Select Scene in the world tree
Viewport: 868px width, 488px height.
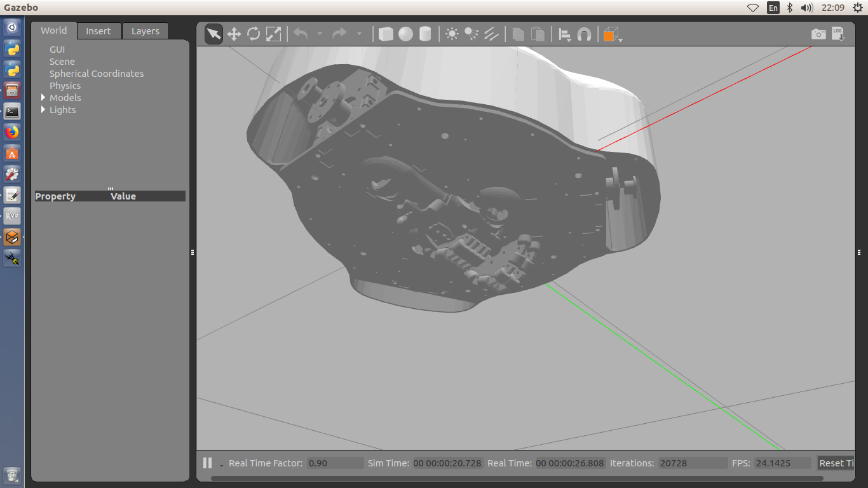62,62
